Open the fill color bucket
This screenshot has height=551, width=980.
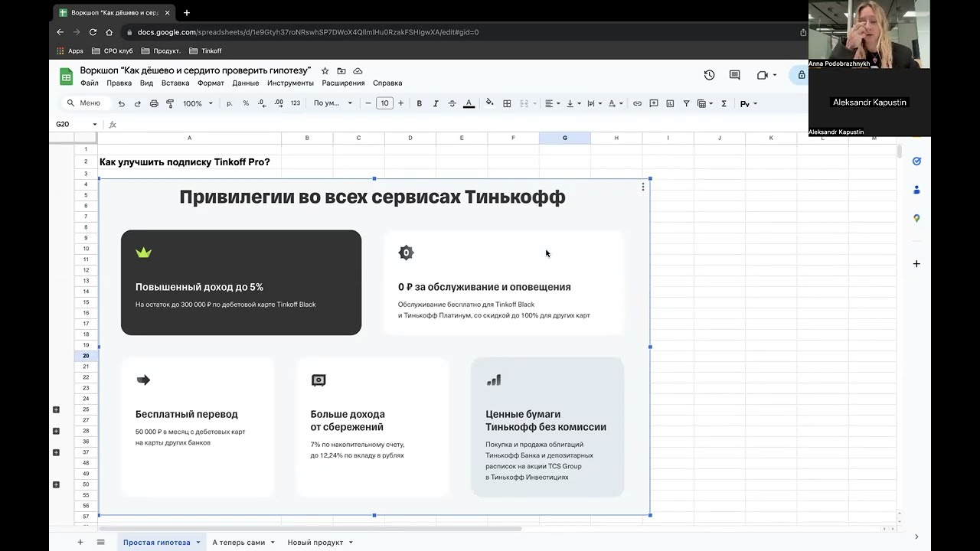(489, 103)
